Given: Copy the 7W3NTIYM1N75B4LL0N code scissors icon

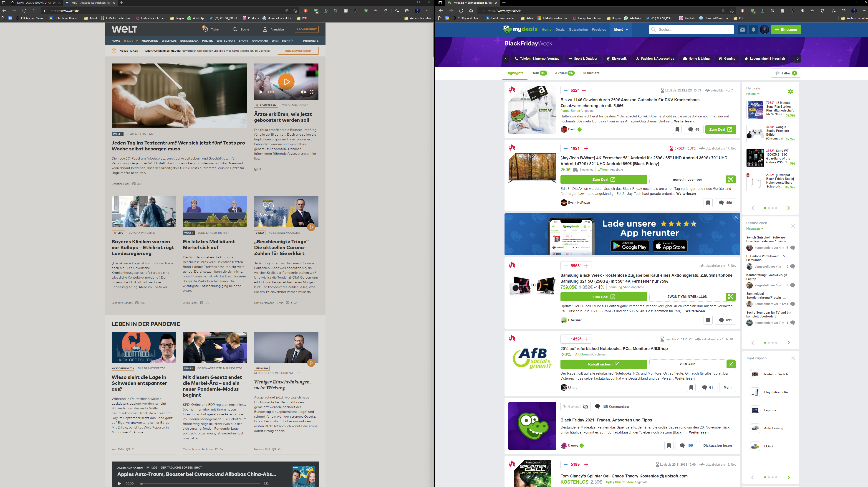Looking at the screenshot, I should click(731, 297).
